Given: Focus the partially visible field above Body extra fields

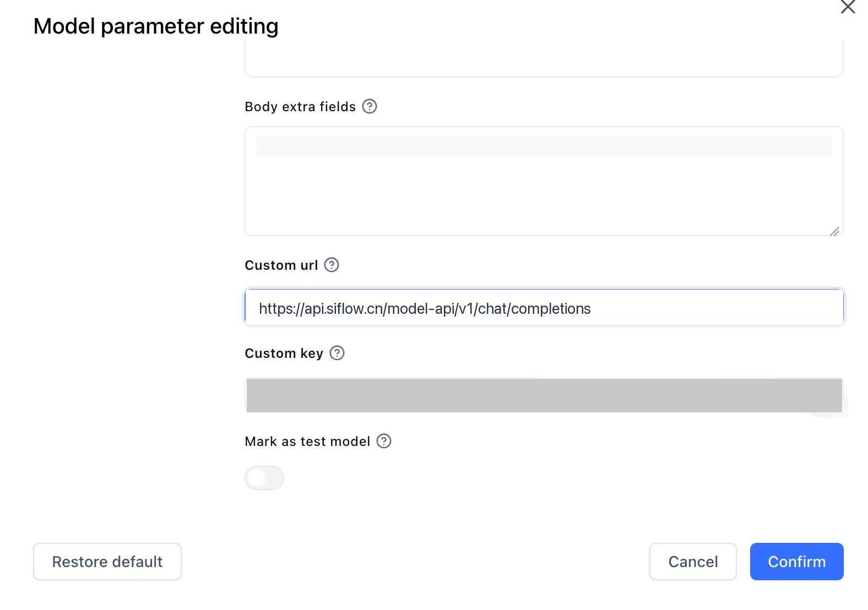Looking at the screenshot, I should [x=544, y=58].
